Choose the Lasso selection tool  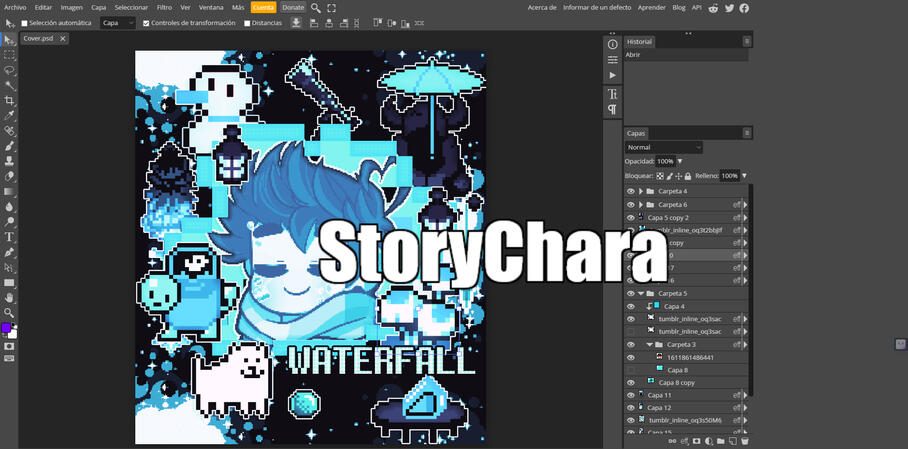tap(10, 70)
